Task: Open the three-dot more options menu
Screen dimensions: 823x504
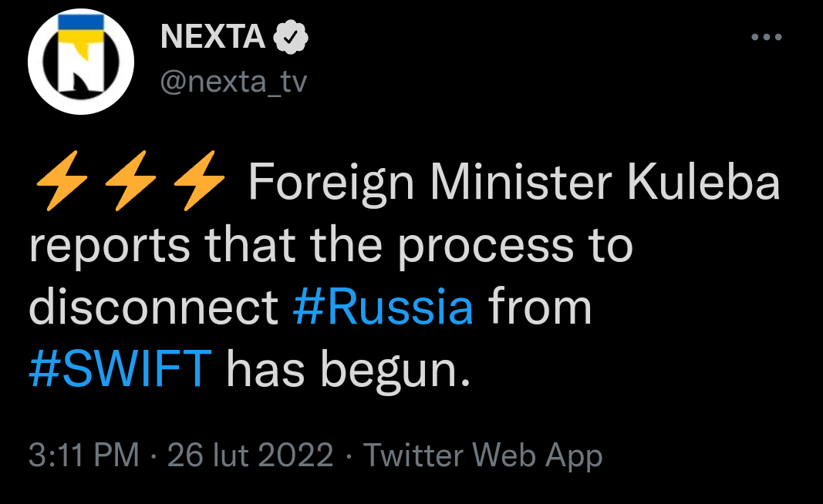Action: point(767,37)
